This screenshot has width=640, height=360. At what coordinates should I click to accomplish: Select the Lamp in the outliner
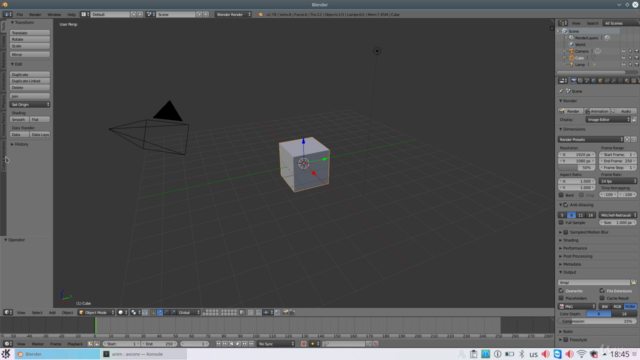(580, 64)
